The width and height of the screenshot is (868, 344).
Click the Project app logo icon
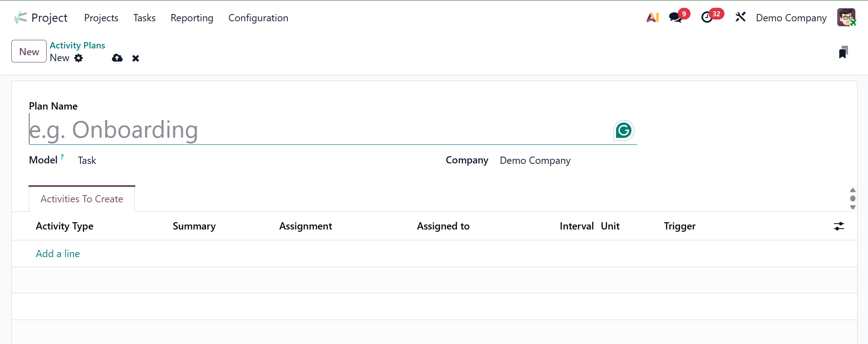tap(20, 18)
